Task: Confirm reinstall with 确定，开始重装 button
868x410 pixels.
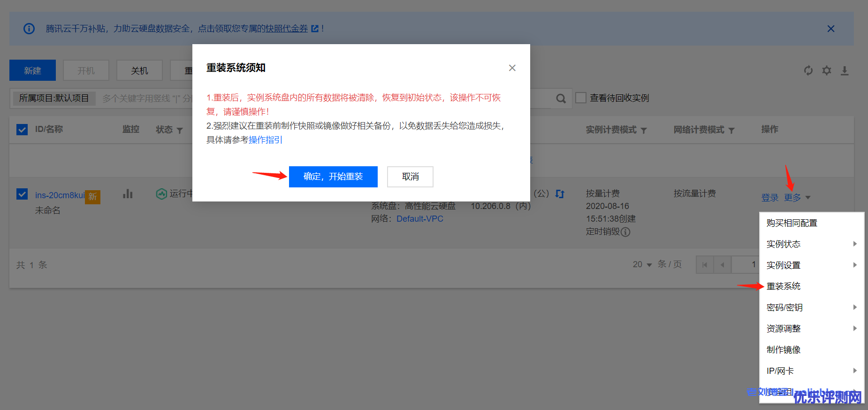Action: 333,177
